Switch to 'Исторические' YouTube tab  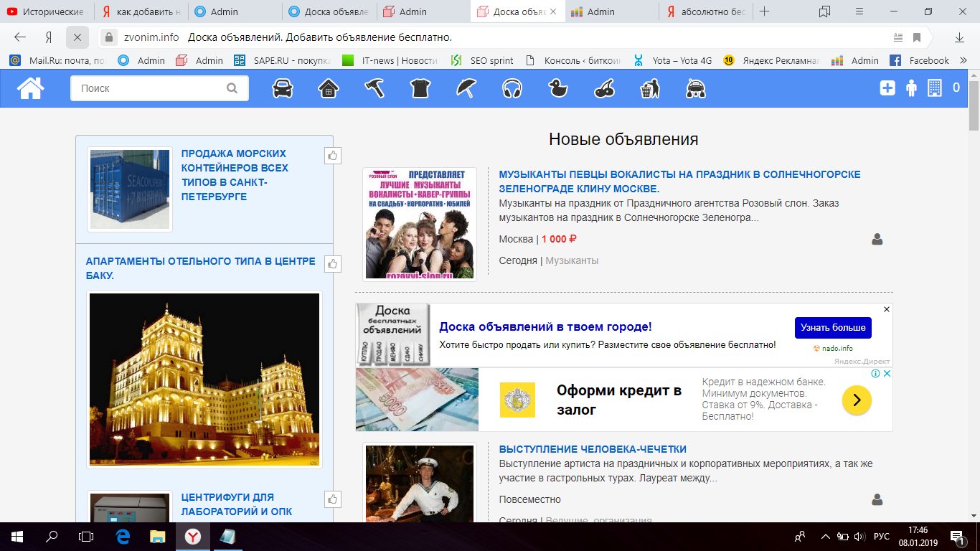[x=47, y=11]
